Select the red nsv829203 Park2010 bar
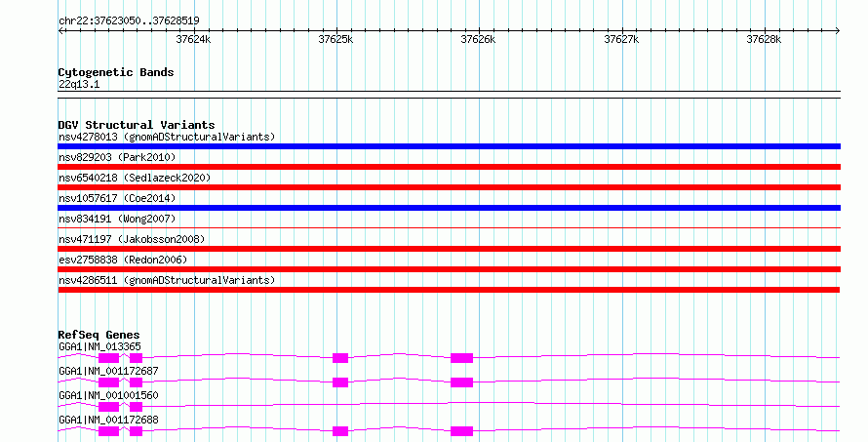 (x=449, y=167)
